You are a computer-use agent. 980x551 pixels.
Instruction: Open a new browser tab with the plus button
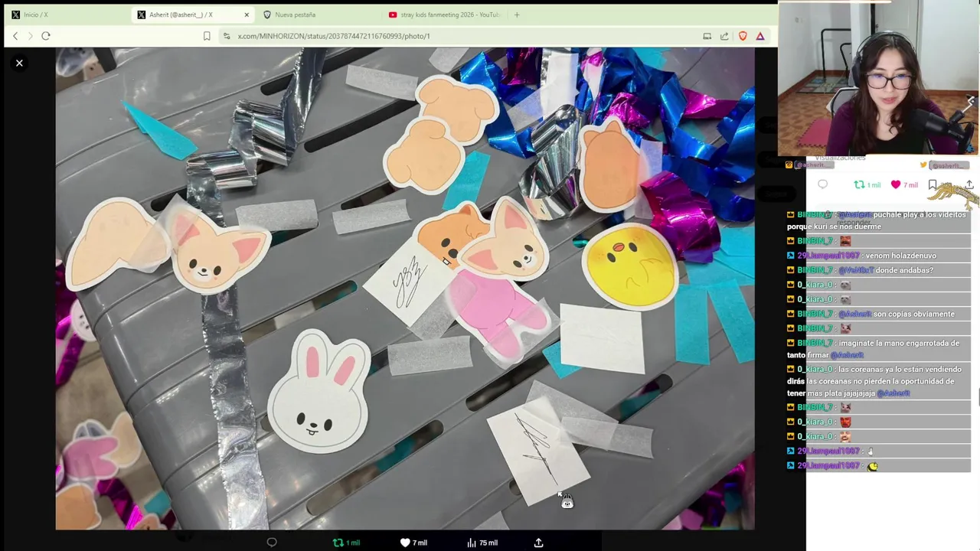click(x=517, y=15)
